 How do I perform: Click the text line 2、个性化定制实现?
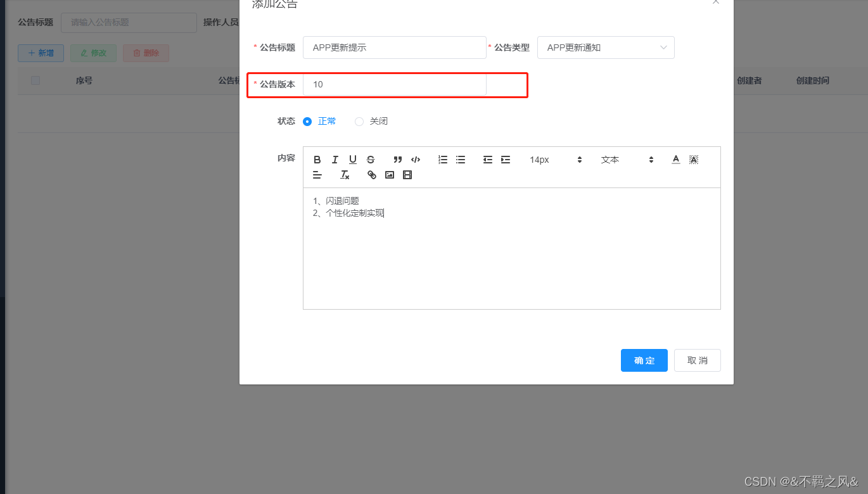point(348,213)
